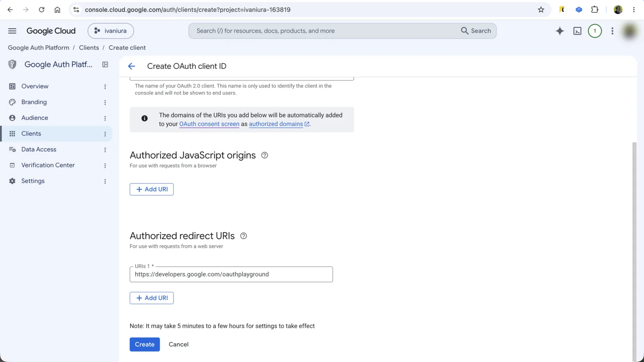This screenshot has width=644, height=362.
Task: Open help for Authorized redirect URIs
Action: (244, 236)
